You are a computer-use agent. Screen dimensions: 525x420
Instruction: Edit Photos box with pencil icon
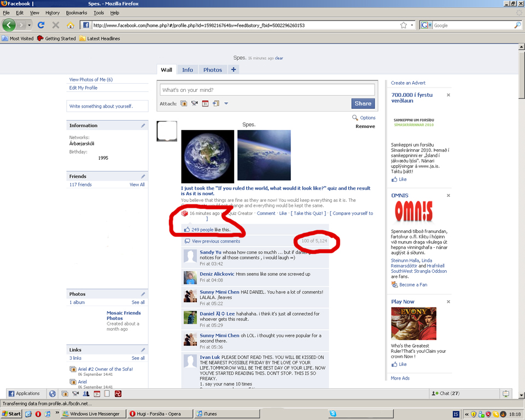click(143, 294)
